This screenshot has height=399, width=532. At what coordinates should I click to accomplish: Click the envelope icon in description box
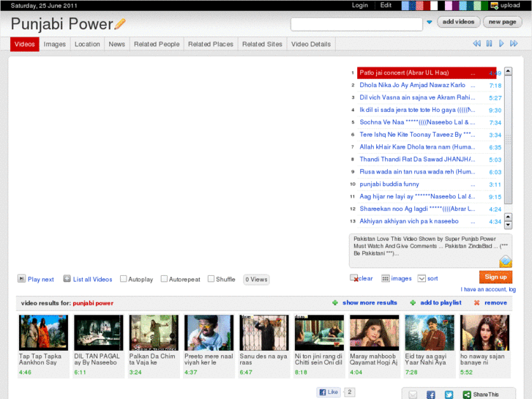pyautogui.click(x=505, y=261)
